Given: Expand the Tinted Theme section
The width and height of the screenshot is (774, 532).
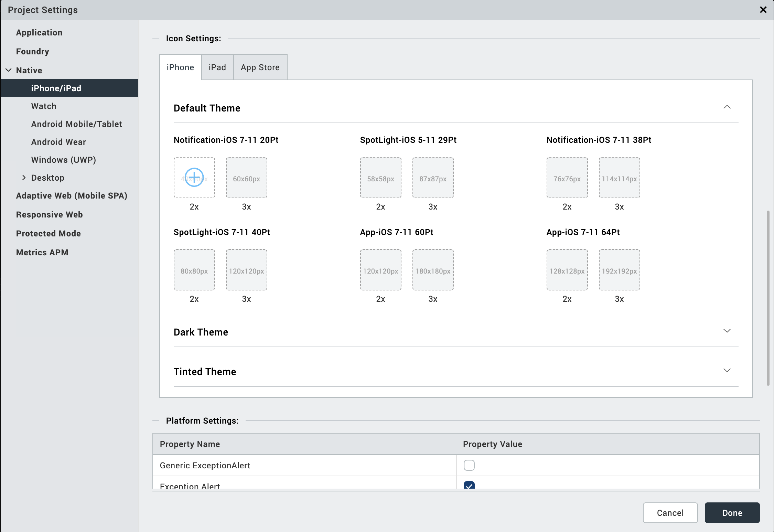Looking at the screenshot, I should (x=727, y=371).
